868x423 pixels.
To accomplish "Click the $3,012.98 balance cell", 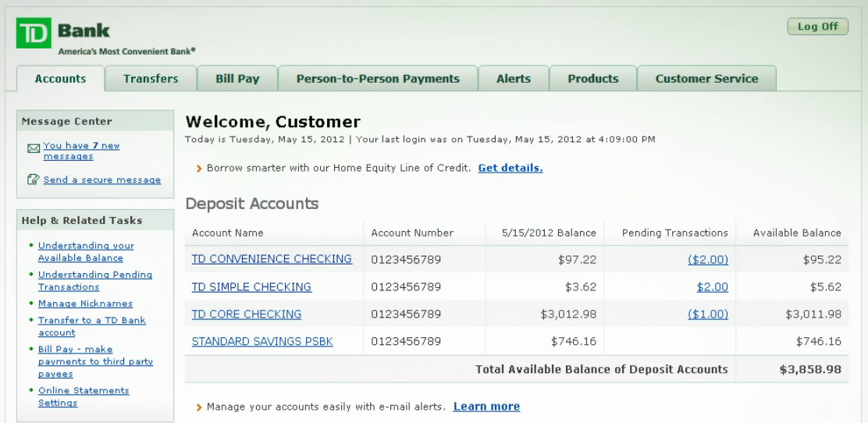I will [x=568, y=314].
